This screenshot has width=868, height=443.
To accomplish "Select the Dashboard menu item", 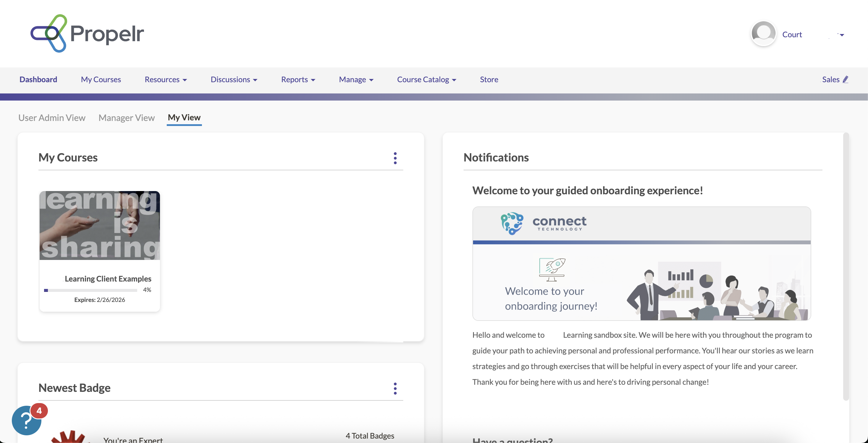I will [x=38, y=79].
